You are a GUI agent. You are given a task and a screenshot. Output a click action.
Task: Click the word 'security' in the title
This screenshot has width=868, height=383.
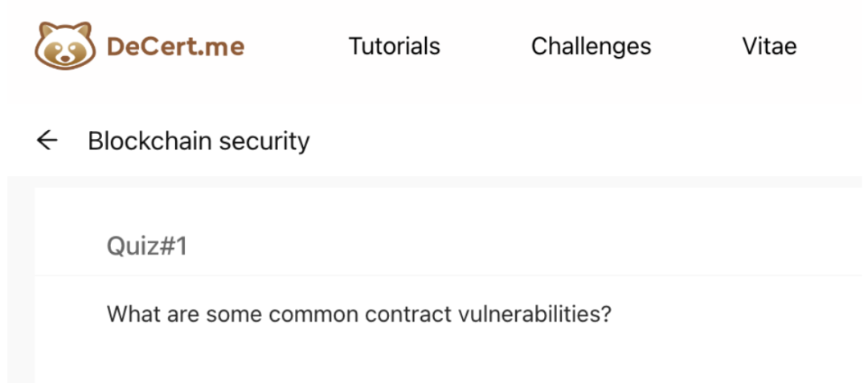coord(264,141)
